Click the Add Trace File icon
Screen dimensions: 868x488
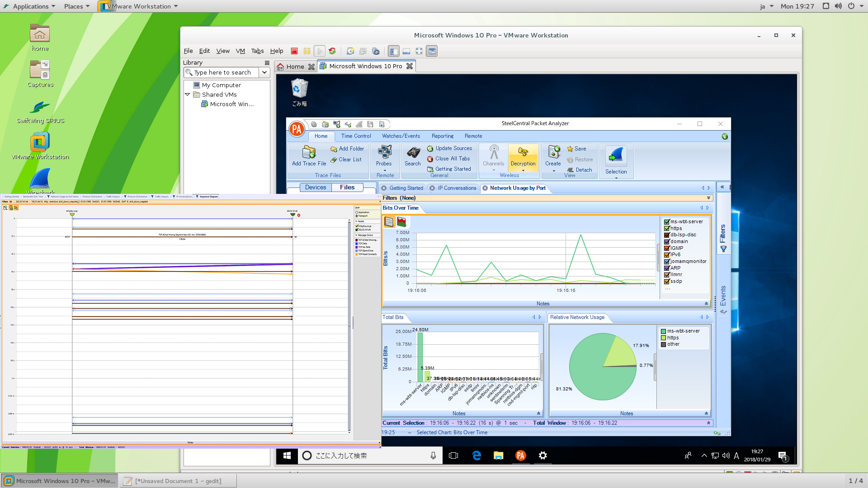point(309,152)
